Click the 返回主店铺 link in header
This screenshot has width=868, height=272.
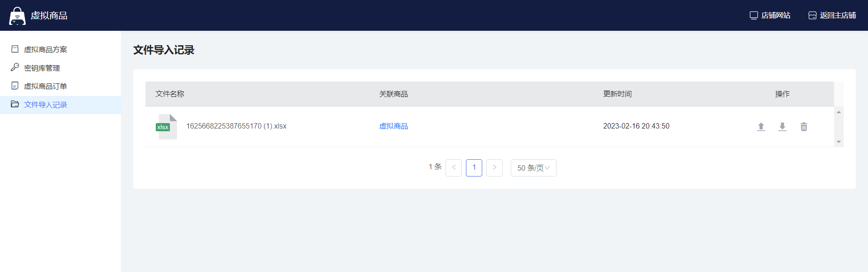click(837, 15)
